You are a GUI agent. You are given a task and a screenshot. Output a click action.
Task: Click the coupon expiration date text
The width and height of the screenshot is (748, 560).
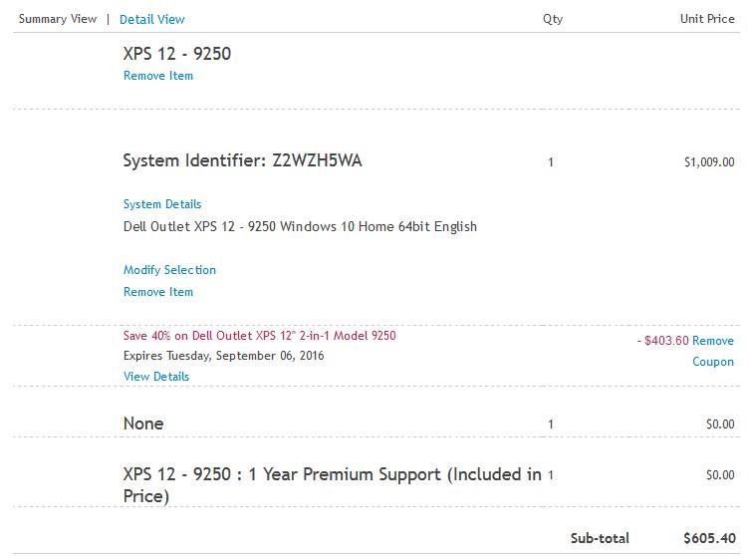point(223,356)
